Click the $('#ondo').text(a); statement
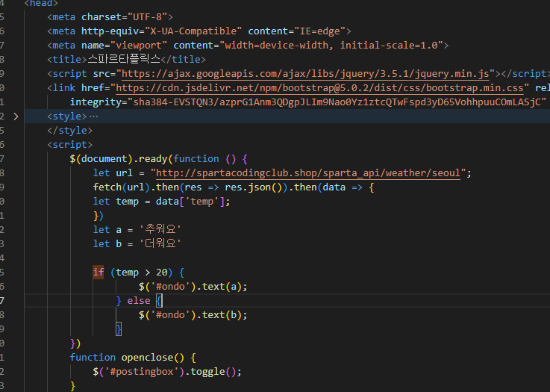The height and width of the screenshot is (392, 550). [193, 287]
